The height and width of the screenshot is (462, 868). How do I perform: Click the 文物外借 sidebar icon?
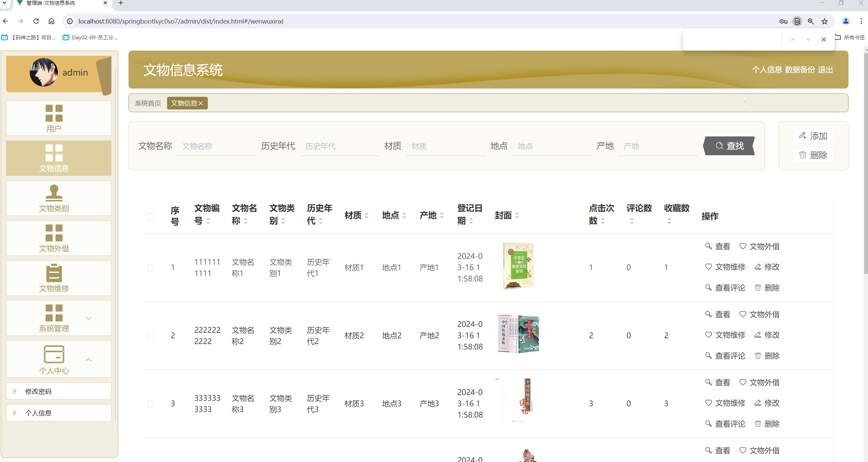point(54,233)
